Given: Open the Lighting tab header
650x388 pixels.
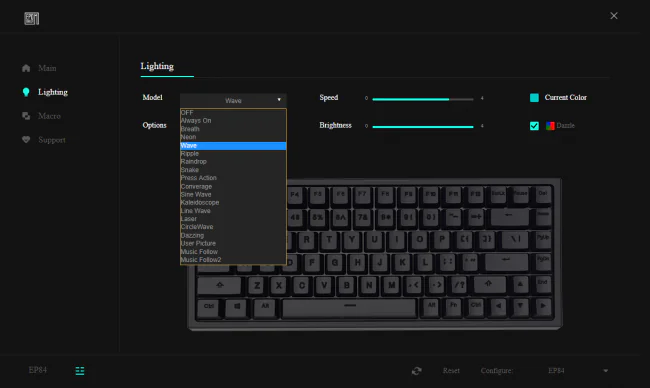Looking at the screenshot, I should [x=157, y=66].
